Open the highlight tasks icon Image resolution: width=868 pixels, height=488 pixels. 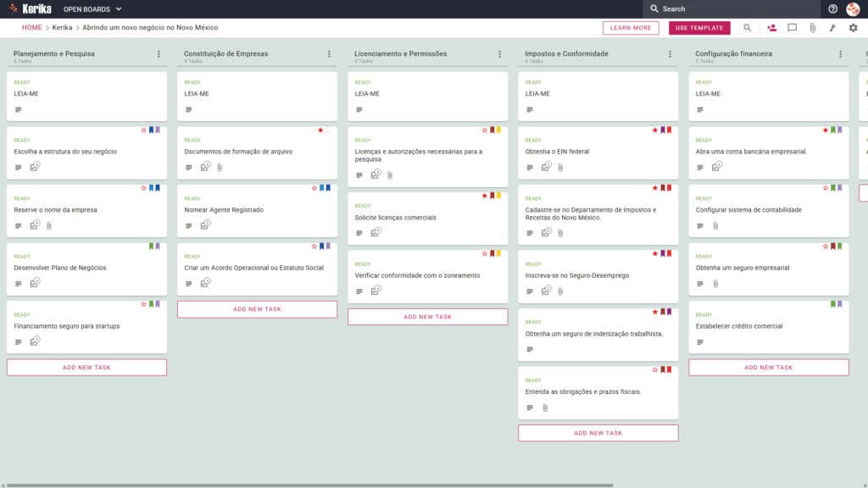coord(832,28)
